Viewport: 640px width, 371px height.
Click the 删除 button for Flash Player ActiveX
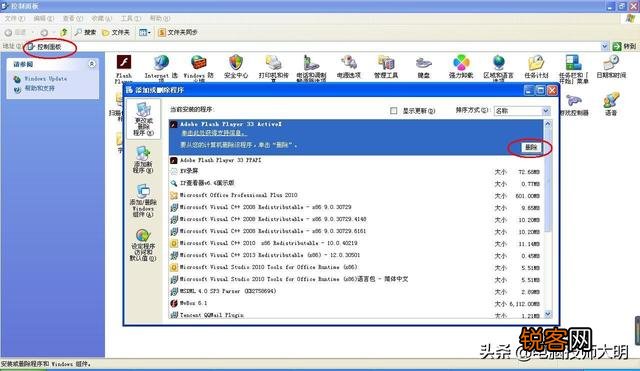pos(531,147)
